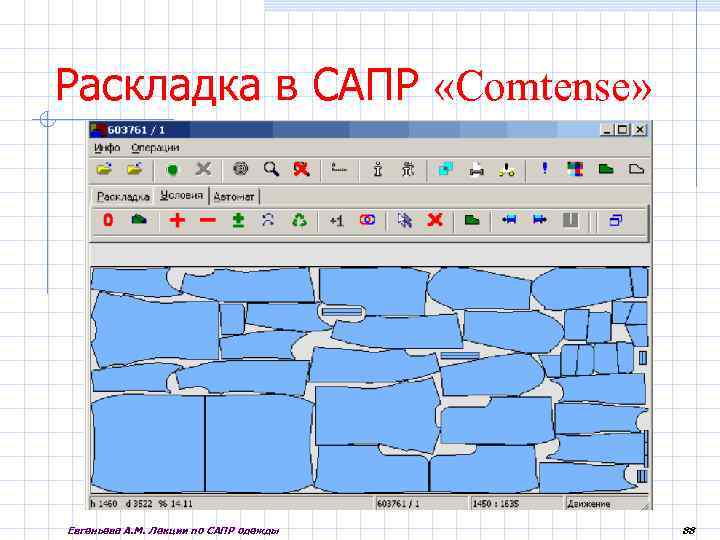
Task: Select the ruler measurement icon
Action: (x=339, y=169)
